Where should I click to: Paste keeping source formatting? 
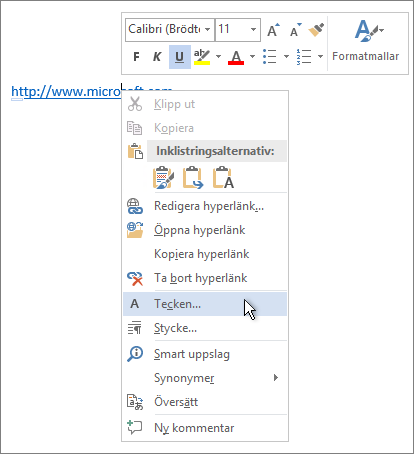pyautogui.click(x=163, y=177)
